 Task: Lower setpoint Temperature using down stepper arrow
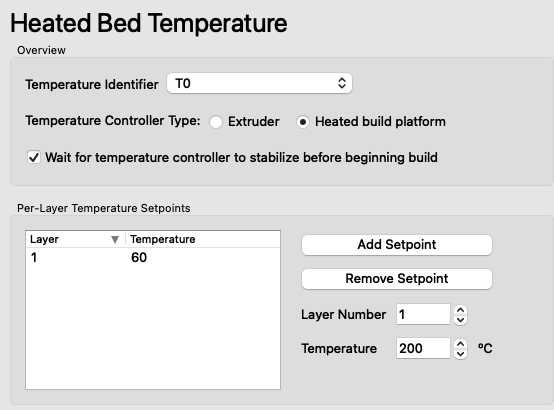click(x=460, y=354)
